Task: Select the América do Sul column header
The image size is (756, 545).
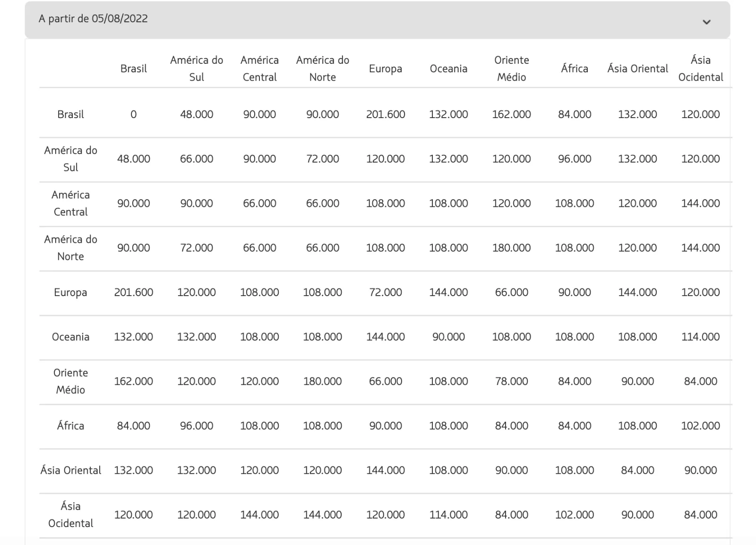Action: [x=197, y=68]
